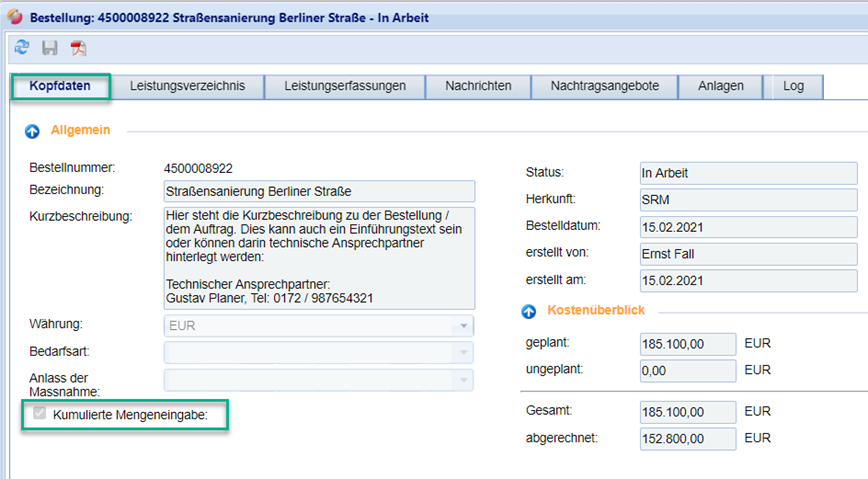Screen dimensions: 868x479
Task: Click into the Kurzbeschreibung text area
Action: tap(319, 258)
